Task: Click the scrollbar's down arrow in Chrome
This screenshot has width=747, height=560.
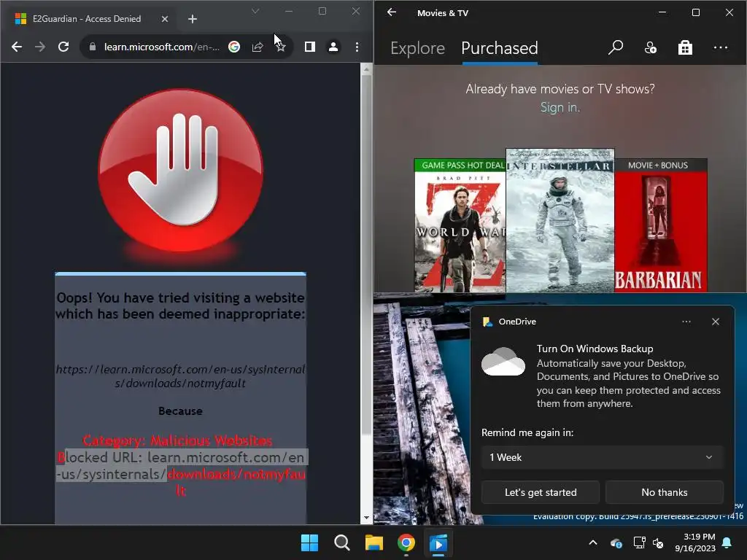Action: (366, 518)
